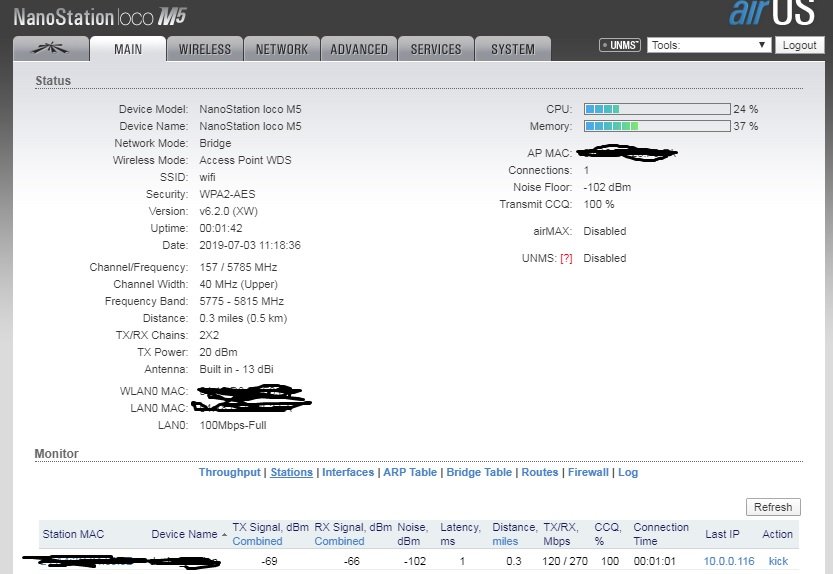Switch to the MAIN tab
This screenshot has width=833, height=574.
point(128,49)
